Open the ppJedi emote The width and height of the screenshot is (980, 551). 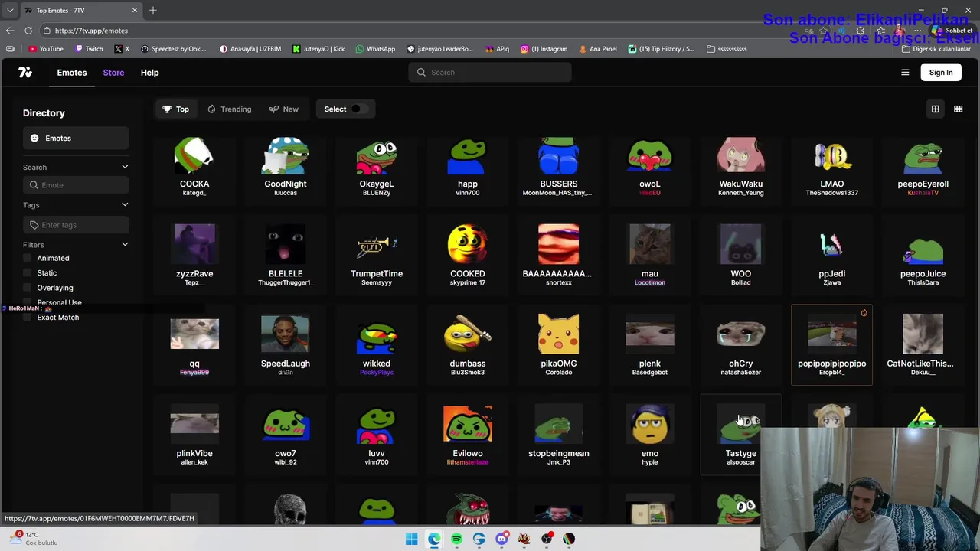click(832, 256)
